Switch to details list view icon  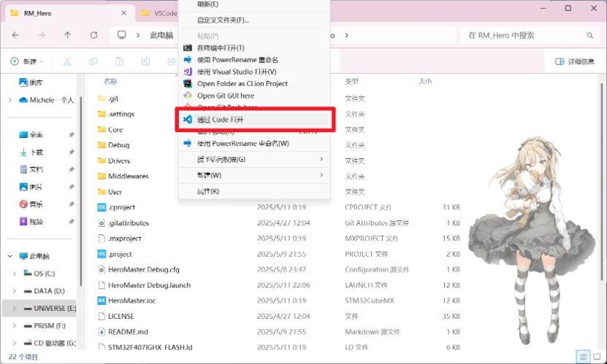pos(583,356)
